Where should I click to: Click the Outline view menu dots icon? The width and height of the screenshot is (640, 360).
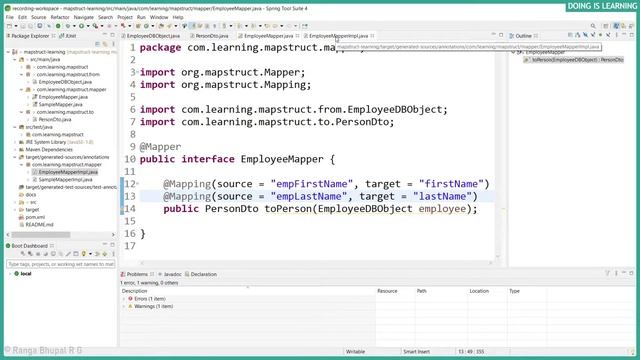pos(616,36)
